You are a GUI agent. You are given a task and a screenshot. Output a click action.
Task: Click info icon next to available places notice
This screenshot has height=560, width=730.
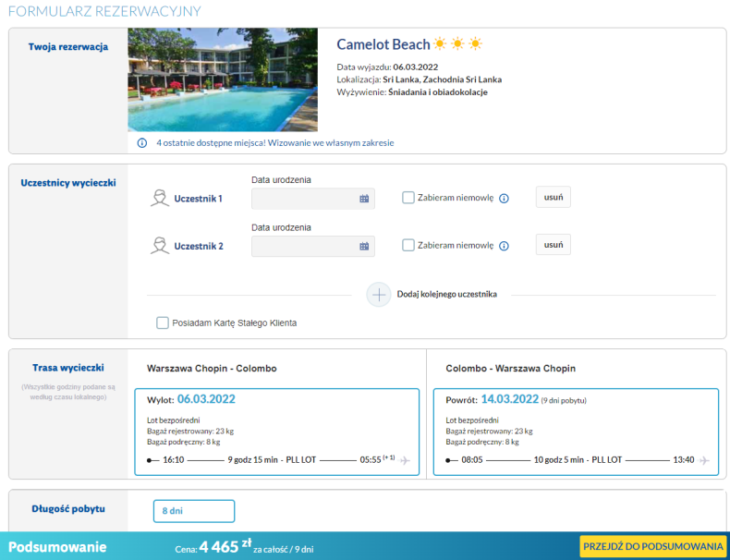(x=142, y=143)
